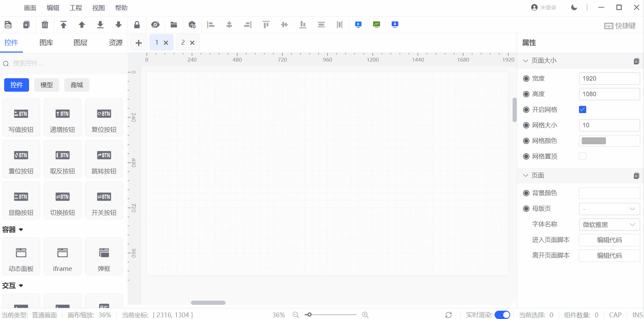Click the hide eye-slash icon
Screen dimensions: 644x319
pyautogui.click(x=155, y=25)
